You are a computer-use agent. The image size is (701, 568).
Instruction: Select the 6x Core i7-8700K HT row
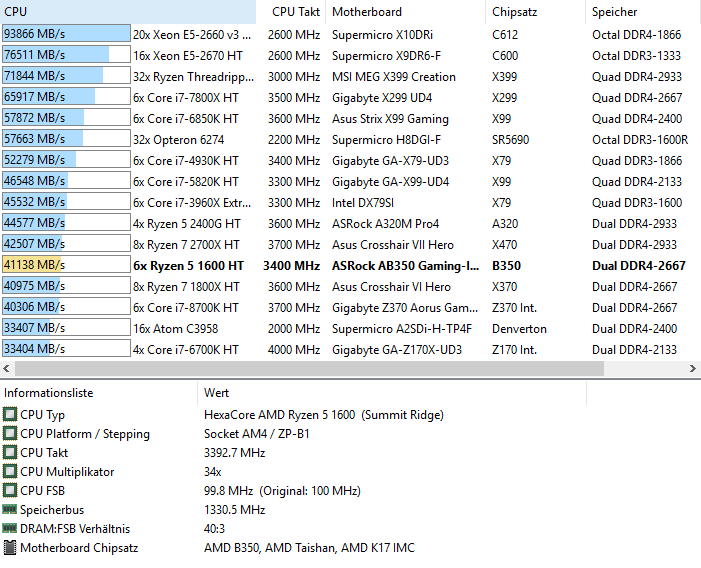(x=350, y=307)
